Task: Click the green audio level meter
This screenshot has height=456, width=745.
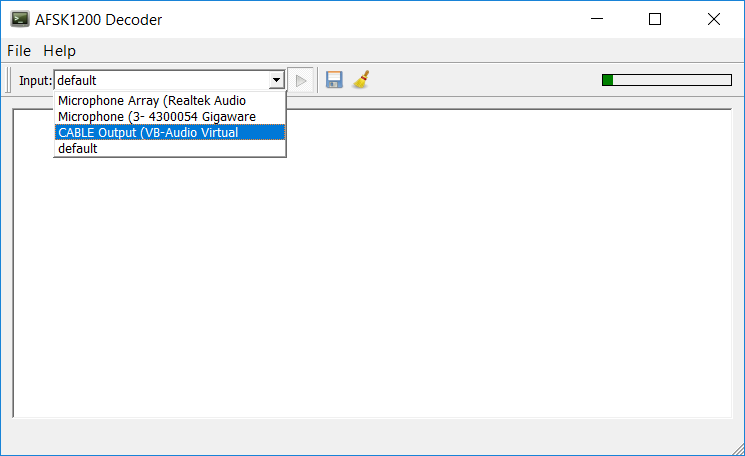Action: (667, 80)
